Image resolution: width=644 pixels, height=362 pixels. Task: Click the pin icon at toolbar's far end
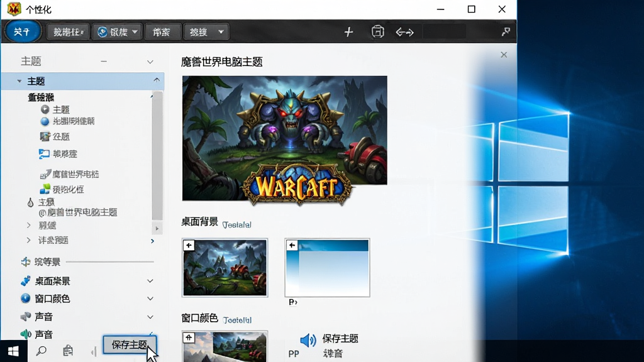pos(506,31)
